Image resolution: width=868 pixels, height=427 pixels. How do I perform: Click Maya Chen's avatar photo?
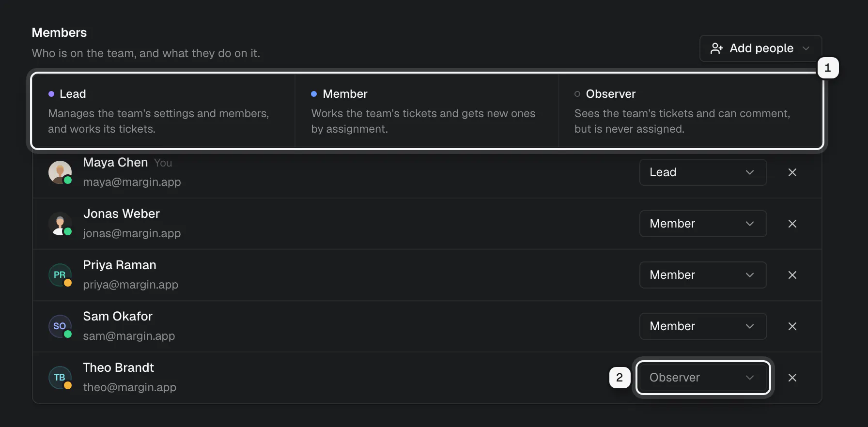60,172
